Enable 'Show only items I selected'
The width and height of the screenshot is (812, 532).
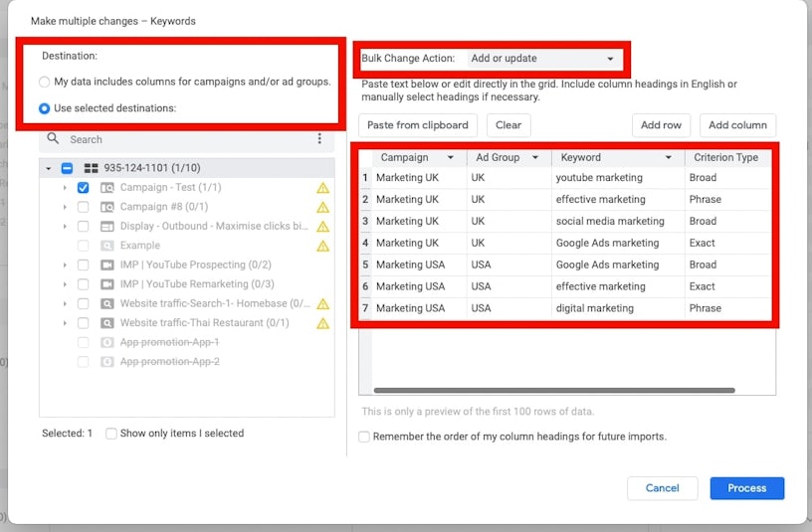pyautogui.click(x=111, y=434)
